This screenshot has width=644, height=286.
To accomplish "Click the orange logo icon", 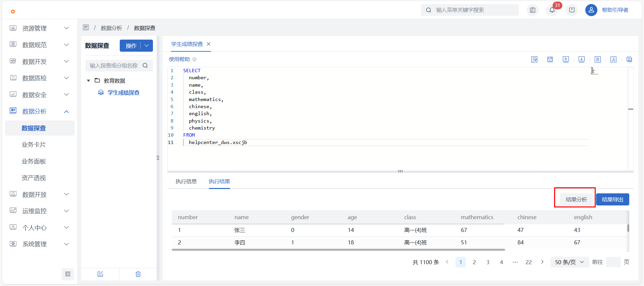I will coord(13,11).
